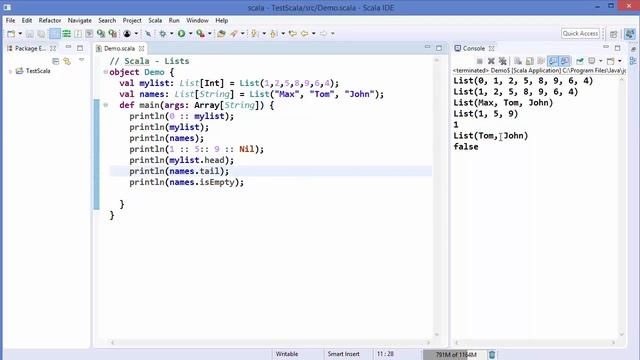This screenshot has width=640, height=360.
Task: Open the Window menu
Action: pos(197,20)
